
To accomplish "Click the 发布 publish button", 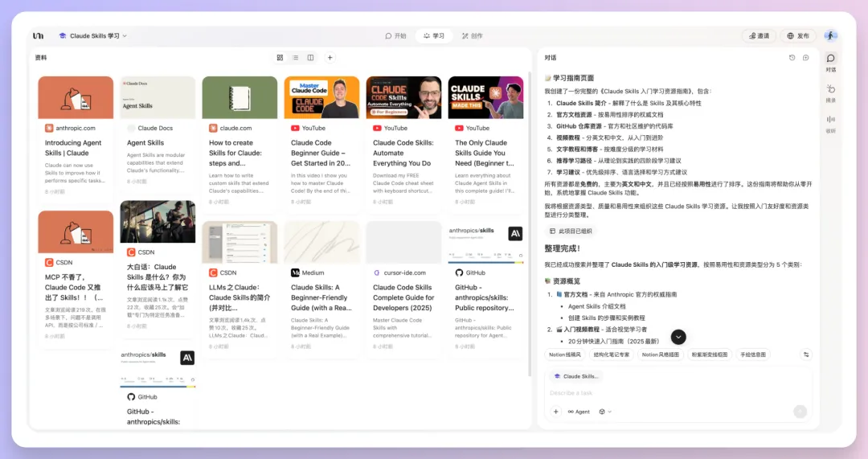I will click(797, 36).
